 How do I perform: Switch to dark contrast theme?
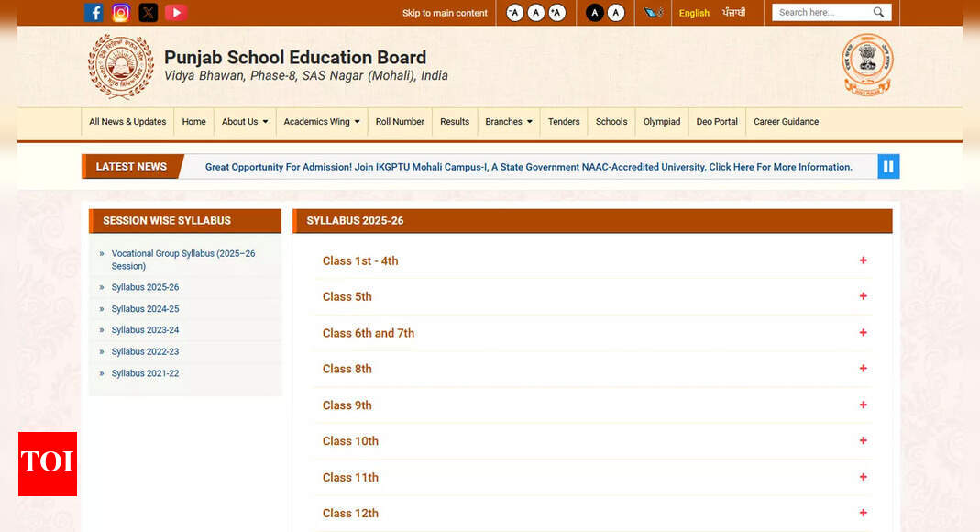(595, 13)
